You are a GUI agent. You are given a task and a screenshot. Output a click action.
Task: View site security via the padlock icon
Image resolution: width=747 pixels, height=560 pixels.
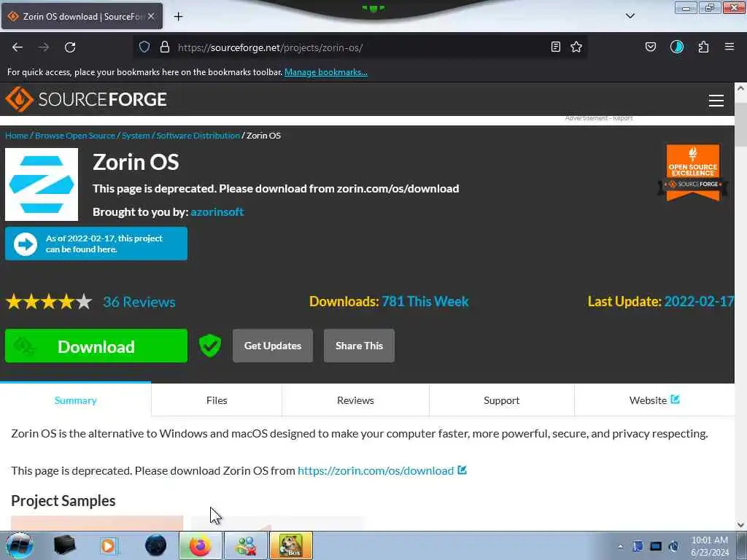tap(165, 47)
